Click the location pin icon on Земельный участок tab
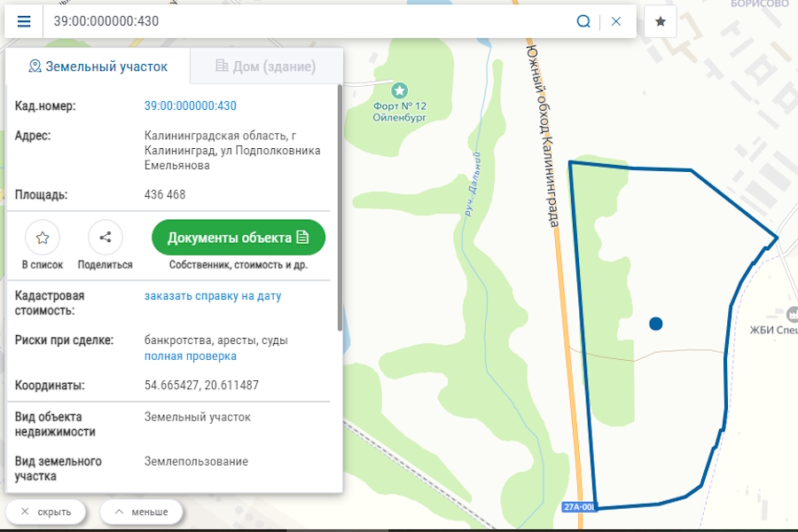This screenshot has height=532, width=798. [x=35, y=65]
